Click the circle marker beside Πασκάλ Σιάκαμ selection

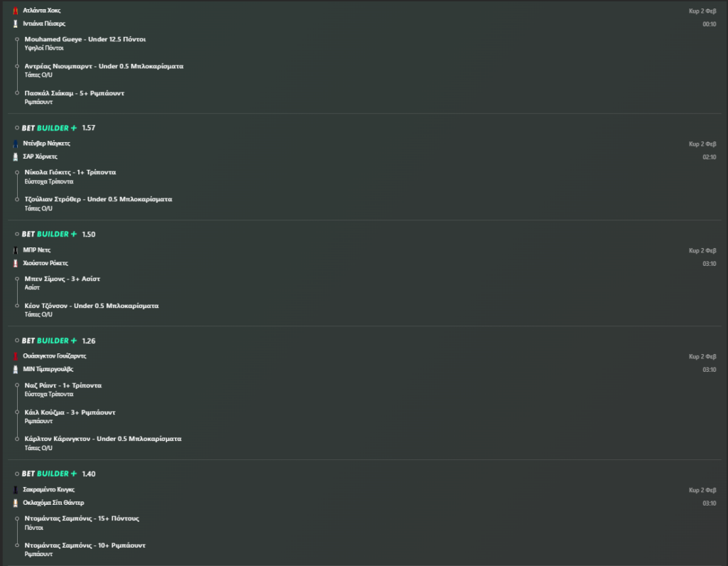pos(16,93)
